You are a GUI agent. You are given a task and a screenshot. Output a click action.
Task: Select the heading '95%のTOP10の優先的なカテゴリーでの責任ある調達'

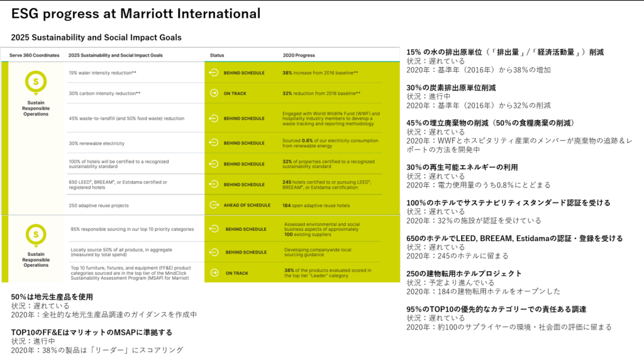point(496,309)
